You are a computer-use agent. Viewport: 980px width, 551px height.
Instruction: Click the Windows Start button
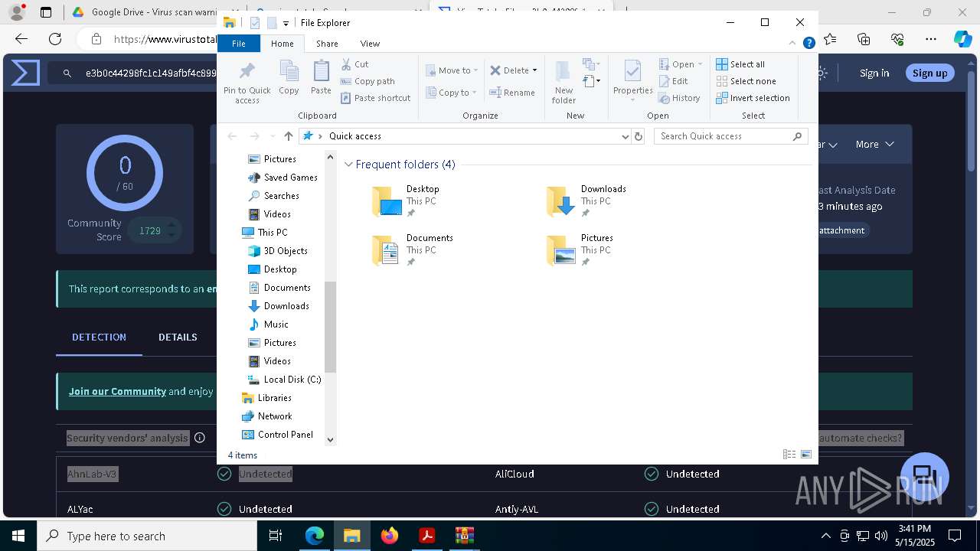pos(18,536)
